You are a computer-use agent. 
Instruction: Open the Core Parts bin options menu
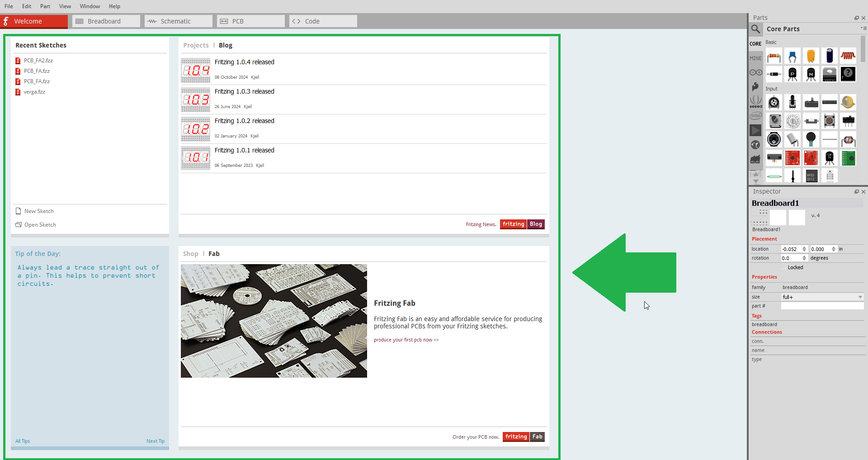coord(863,28)
